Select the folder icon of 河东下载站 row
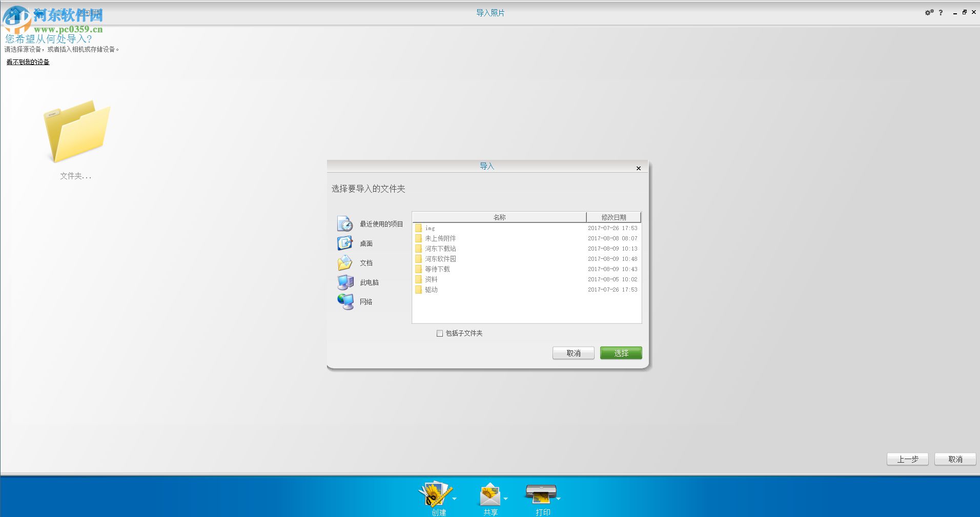 click(x=418, y=249)
